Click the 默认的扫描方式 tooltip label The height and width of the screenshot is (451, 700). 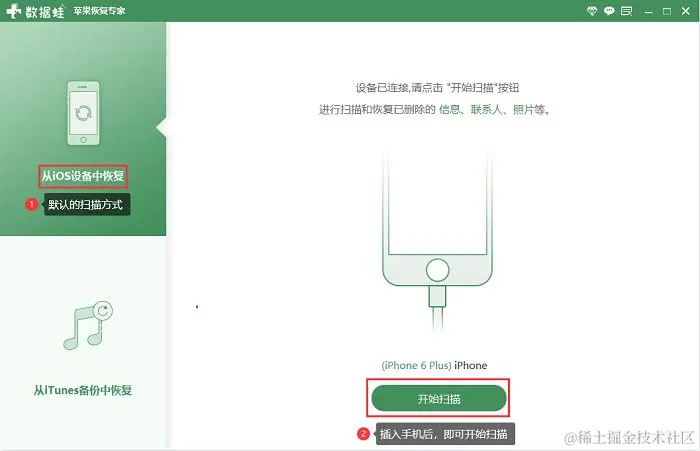click(x=85, y=205)
